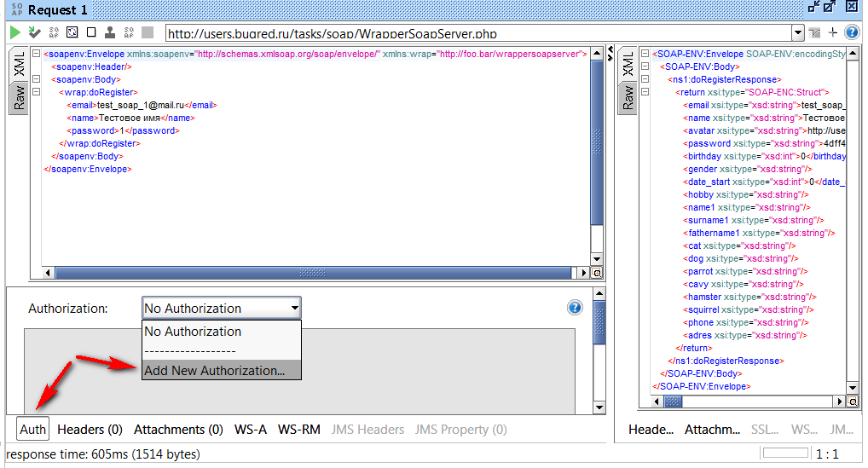Screen dimensions: 868x468
Task: Click the first SOAP icon in the toolbar
Action: pyautogui.click(x=54, y=32)
